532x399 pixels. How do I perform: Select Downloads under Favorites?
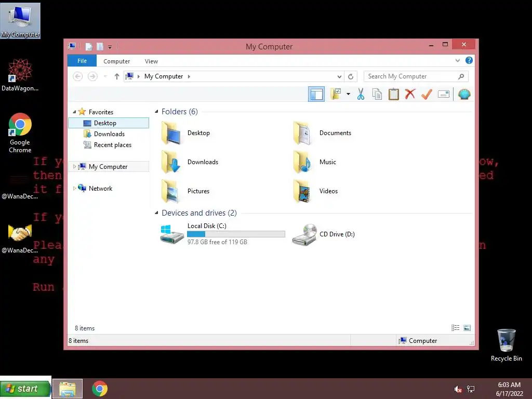pos(109,134)
